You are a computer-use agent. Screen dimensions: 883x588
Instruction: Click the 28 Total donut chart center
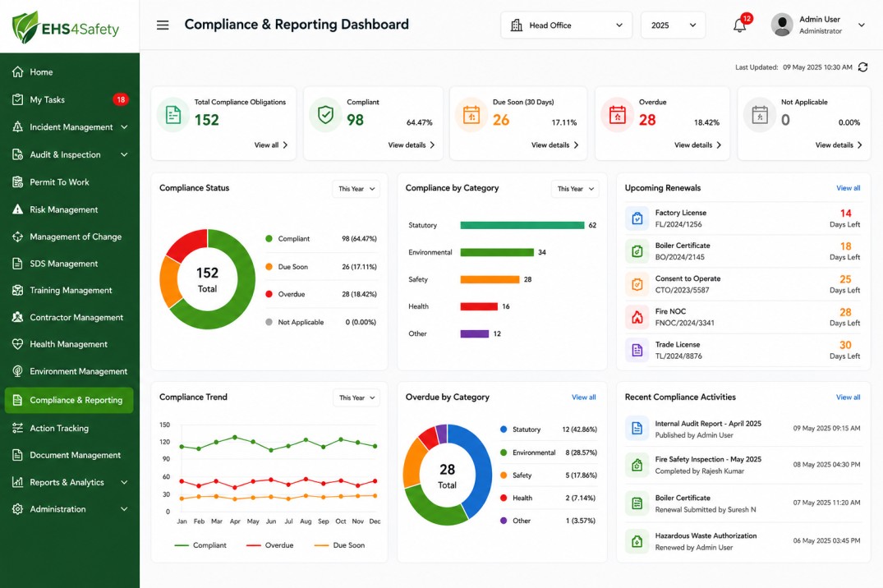point(447,476)
